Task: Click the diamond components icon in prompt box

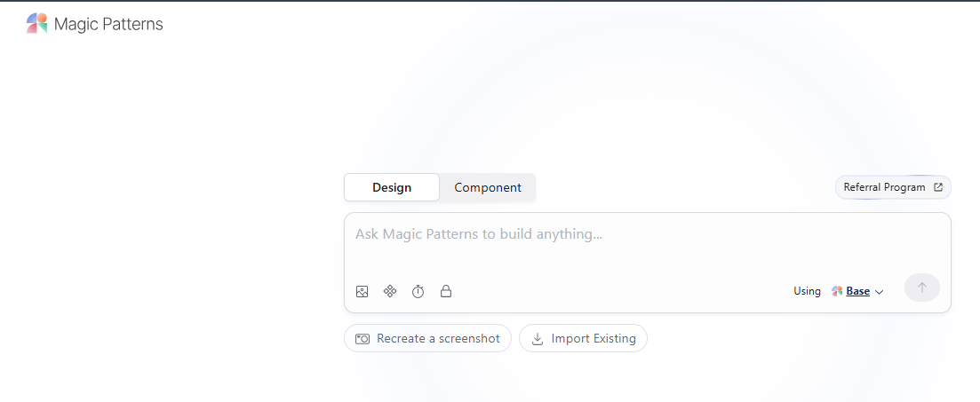Action: [x=390, y=291]
